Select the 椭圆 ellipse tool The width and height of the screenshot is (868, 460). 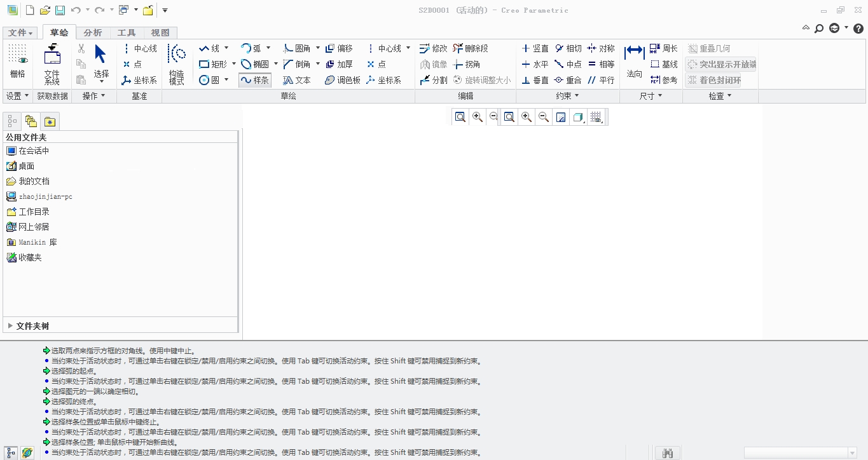click(255, 64)
